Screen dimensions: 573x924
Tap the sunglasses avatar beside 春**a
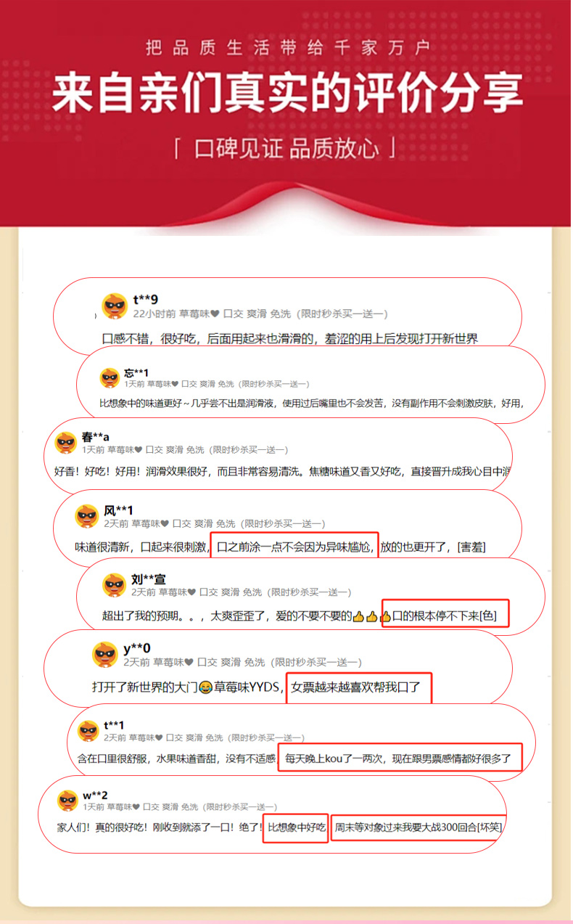coord(66,443)
